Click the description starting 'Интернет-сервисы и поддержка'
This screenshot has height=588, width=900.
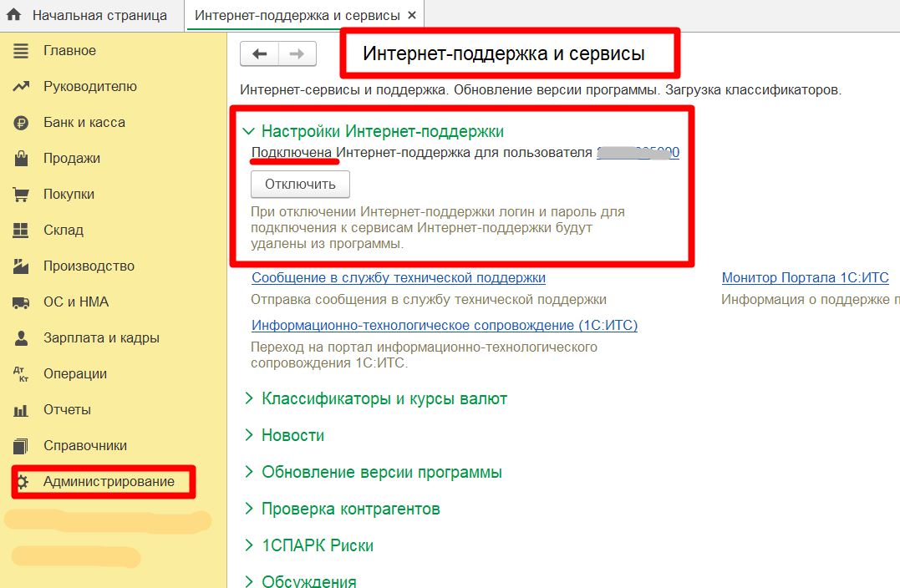pyautogui.click(x=541, y=90)
